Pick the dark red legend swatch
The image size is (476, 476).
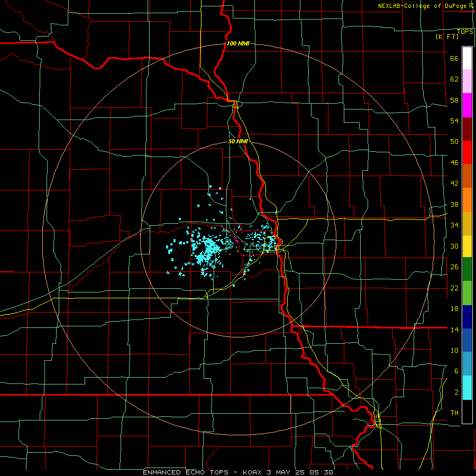(467, 129)
